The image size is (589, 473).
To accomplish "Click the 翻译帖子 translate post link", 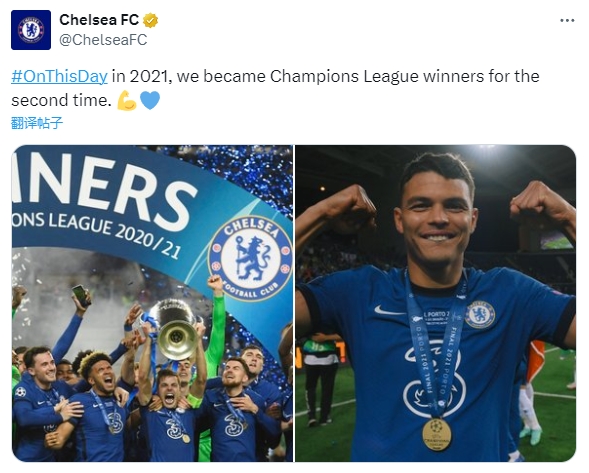I will [x=37, y=123].
